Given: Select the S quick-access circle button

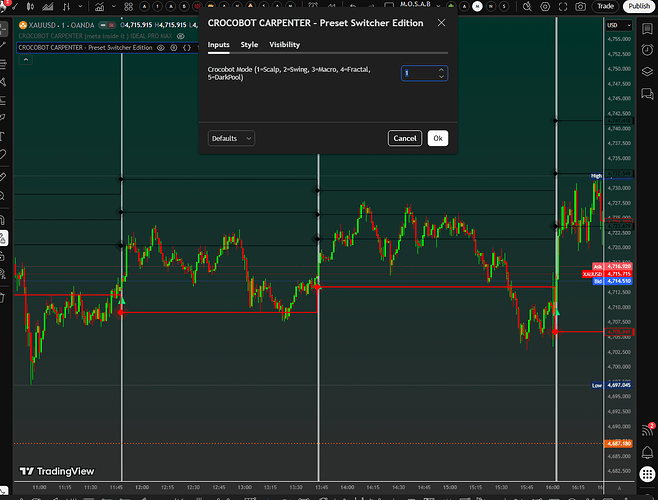Looking at the screenshot, I should point(504,6).
